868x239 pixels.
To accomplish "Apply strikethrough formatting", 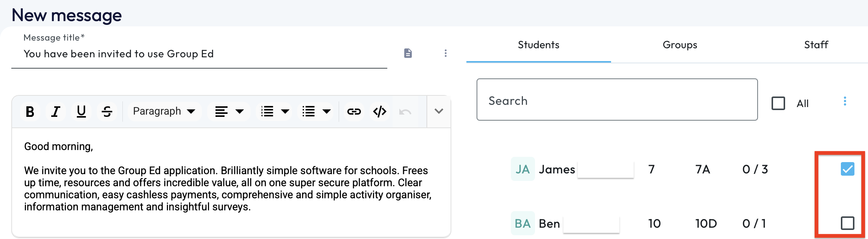I will (107, 112).
